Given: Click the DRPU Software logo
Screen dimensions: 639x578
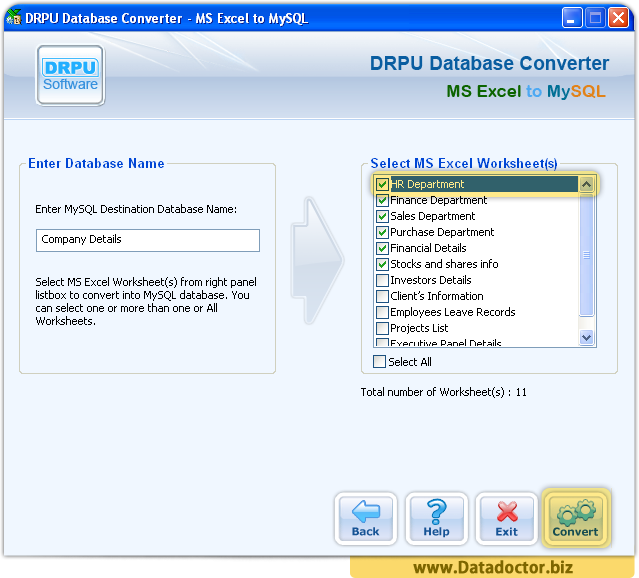Looking at the screenshot, I should 71,75.
